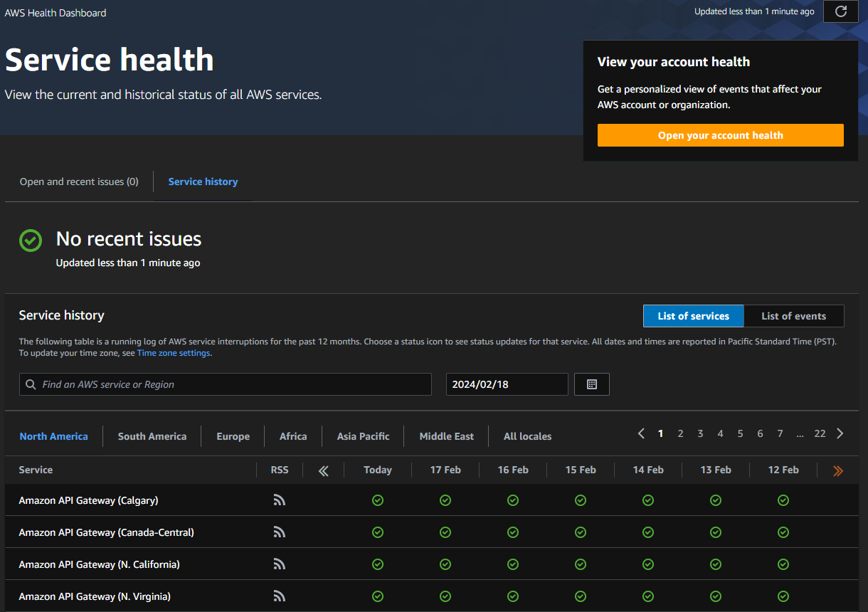This screenshot has height=612, width=868.
Task: Switch to List of events view
Action: (794, 316)
